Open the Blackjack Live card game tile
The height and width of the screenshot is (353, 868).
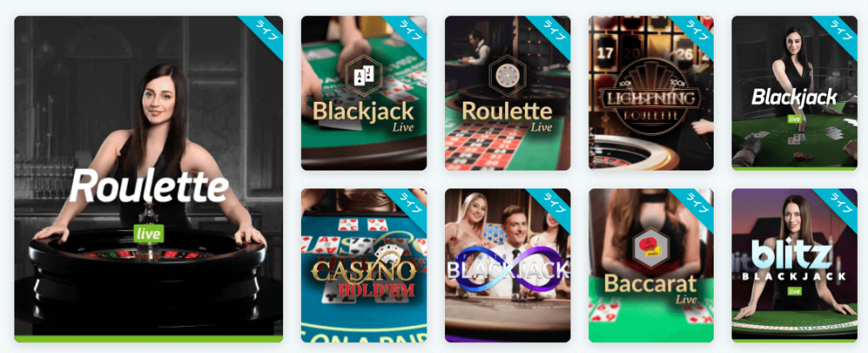tap(364, 93)
